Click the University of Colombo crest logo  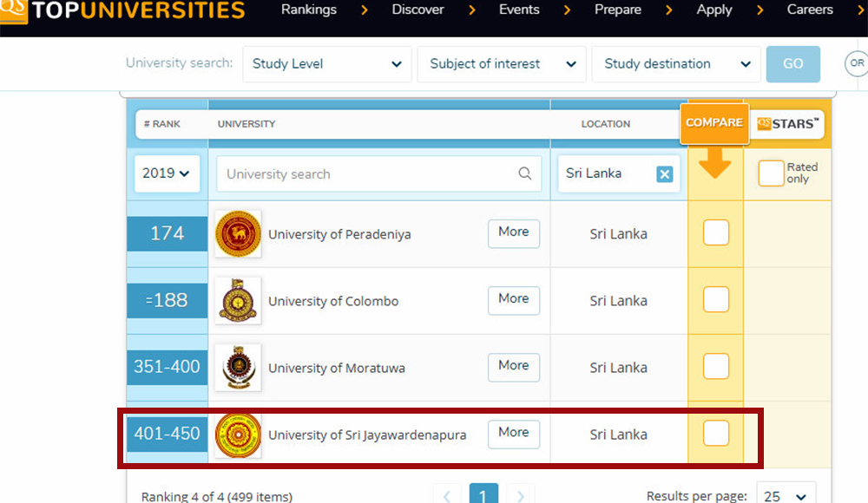238,301
